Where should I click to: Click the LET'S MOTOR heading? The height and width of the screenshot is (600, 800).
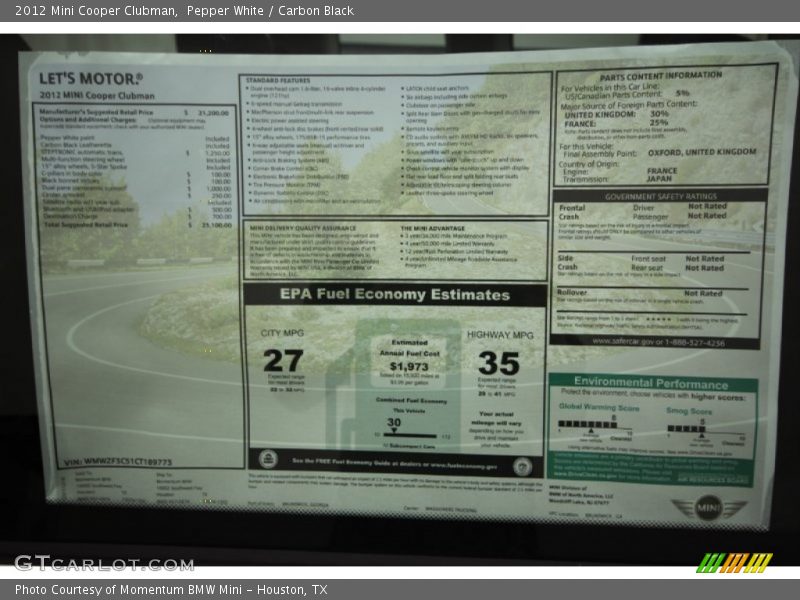point(90,78)
